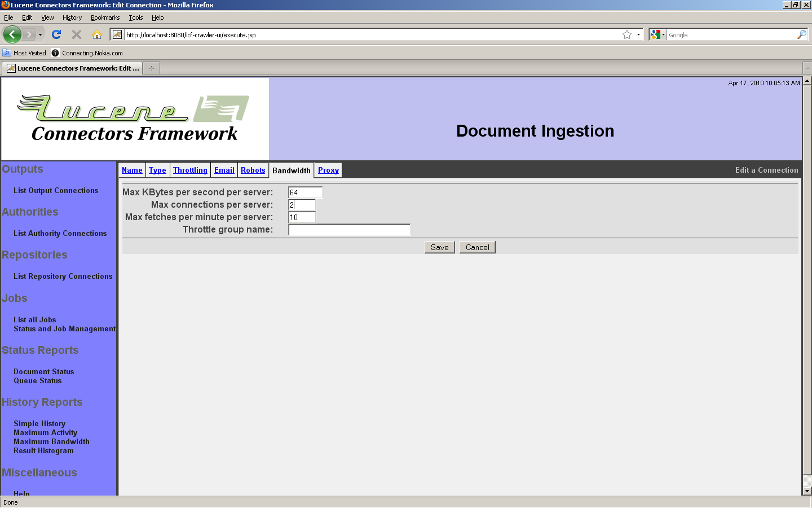Screen dimensions: 812x508
Task: Click the Reload page icon
Action: 56,34
